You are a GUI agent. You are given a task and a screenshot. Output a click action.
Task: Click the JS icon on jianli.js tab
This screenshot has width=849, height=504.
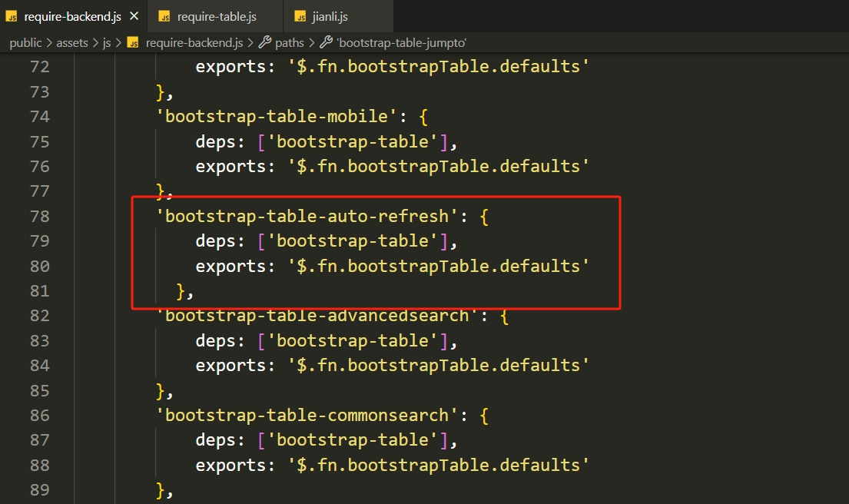(x=300, y=17)
